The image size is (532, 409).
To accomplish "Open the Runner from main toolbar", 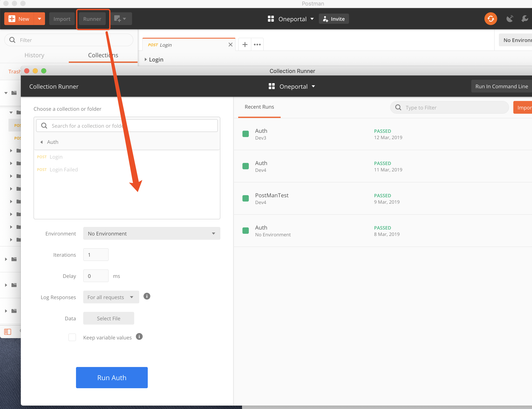I will [x=92, y=19].
